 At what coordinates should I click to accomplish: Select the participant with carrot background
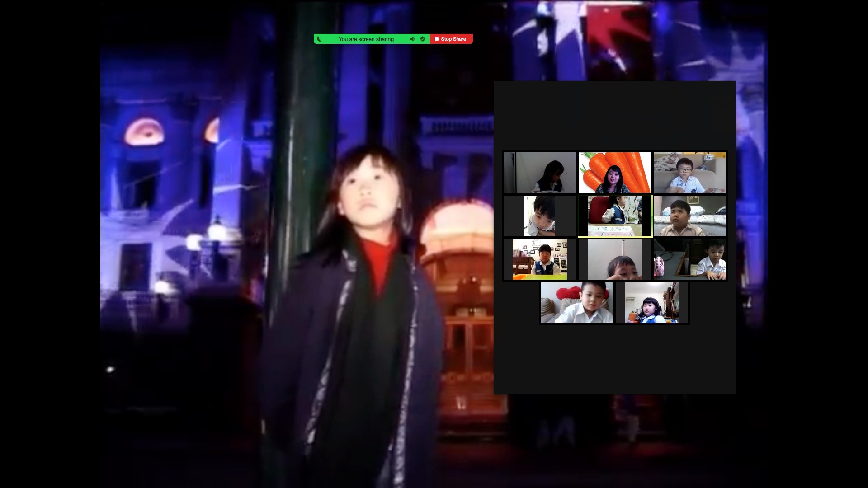click(615, 173)
